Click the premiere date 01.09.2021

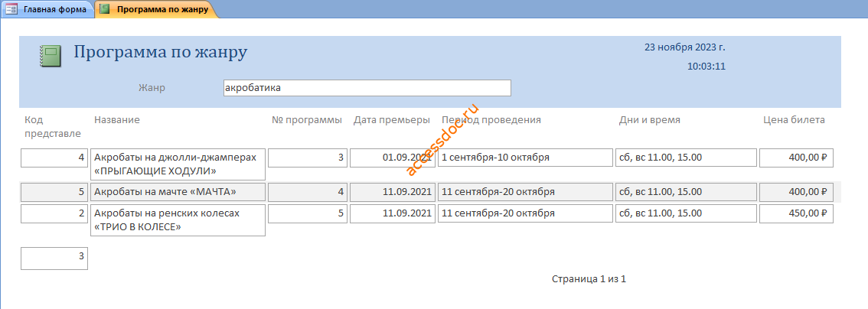393,158
